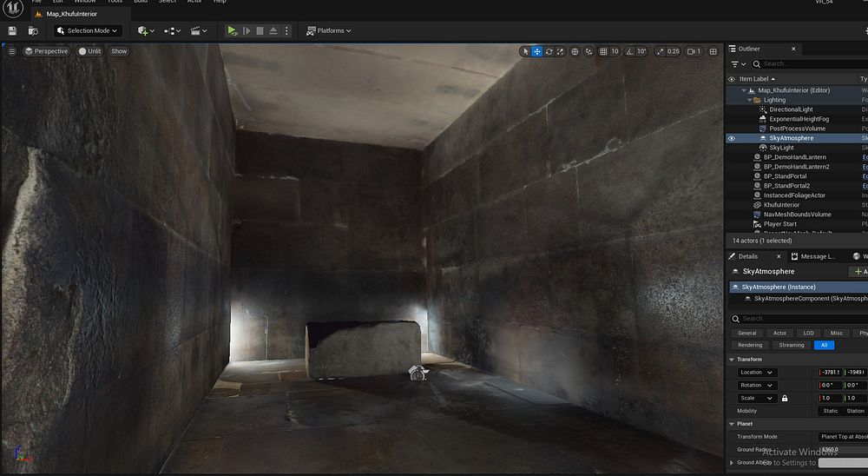Select the rotate gizmo tool
Viewport: 868px width, 476px height.
(549, 51)
